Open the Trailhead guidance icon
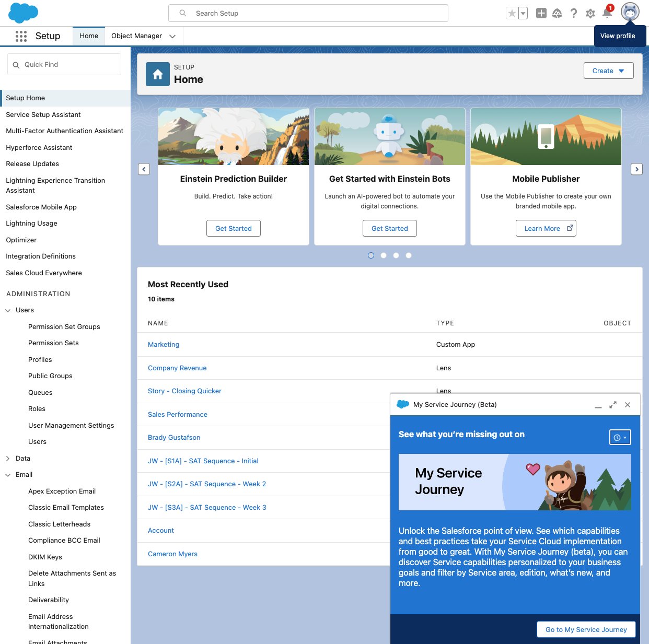This screenshot has width=649, height=644. (x=557, y=14)
